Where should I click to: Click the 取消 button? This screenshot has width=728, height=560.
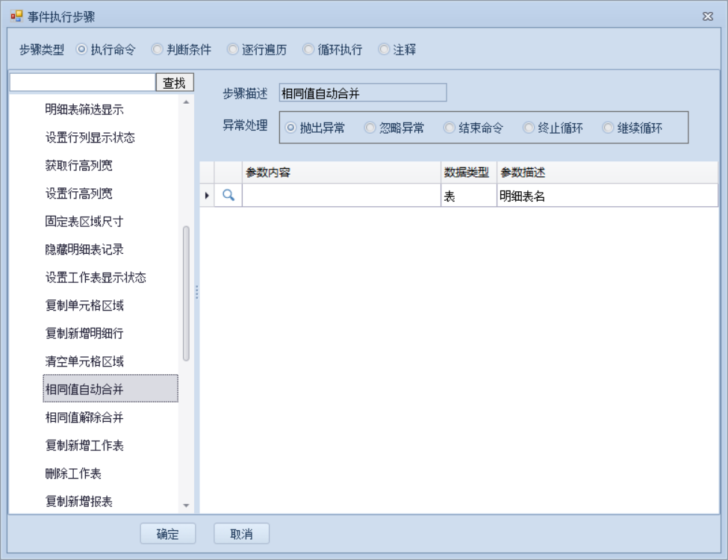pyautogui.click(x=241, y=534)
